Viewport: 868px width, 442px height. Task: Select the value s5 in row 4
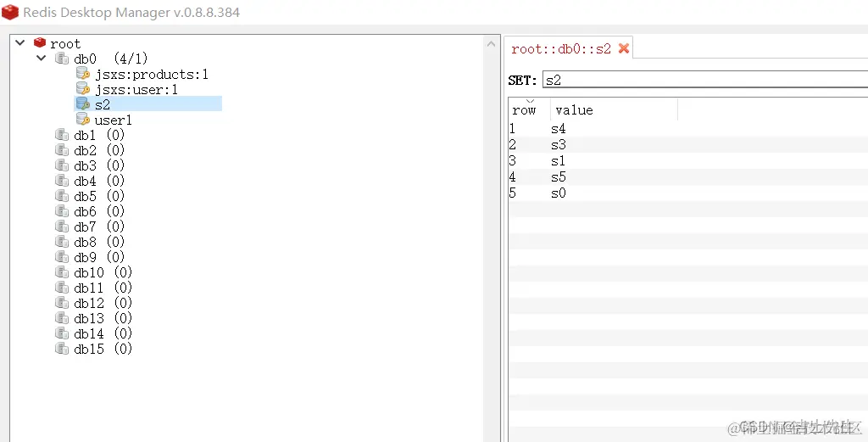[x=559, y=177]
